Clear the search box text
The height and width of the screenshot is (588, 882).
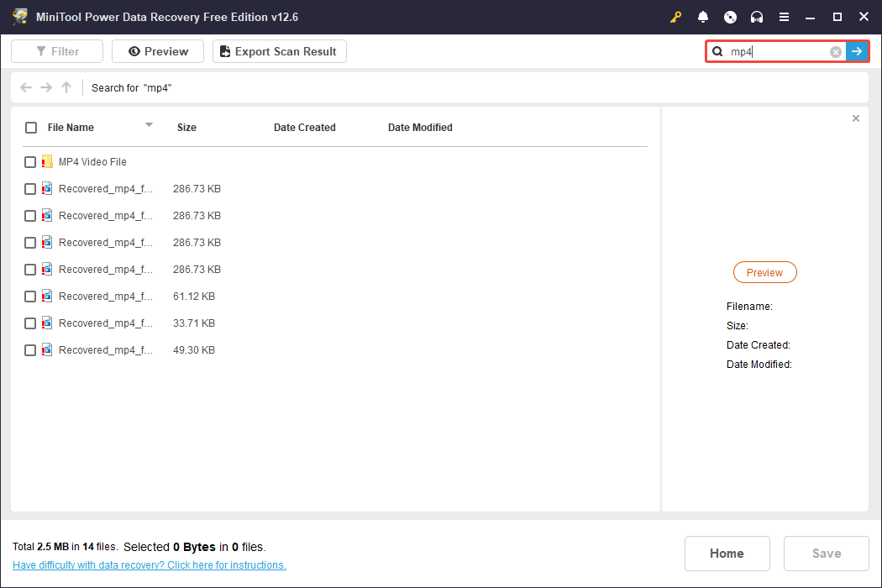(836, 52)
